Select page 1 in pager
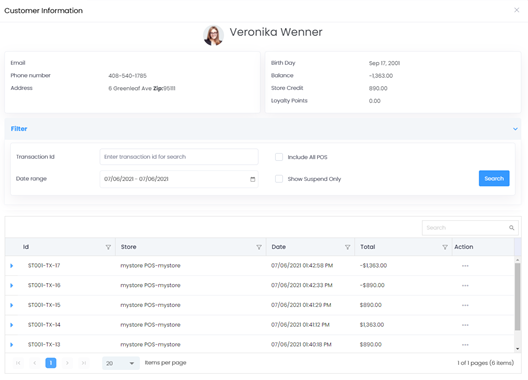Image resolution: width=528 pixels, height=380 pixels. pyautogui.click(x=51, y=363)
